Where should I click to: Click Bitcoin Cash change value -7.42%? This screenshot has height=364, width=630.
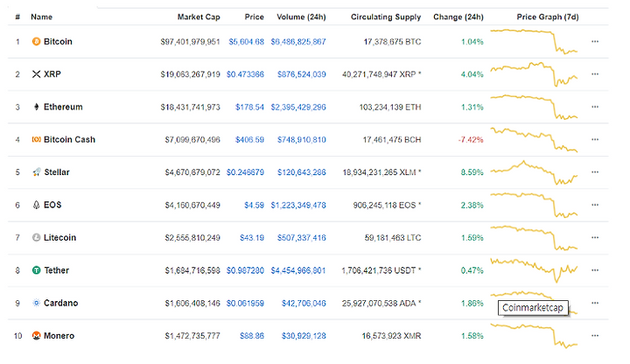(x=471, y=140)
